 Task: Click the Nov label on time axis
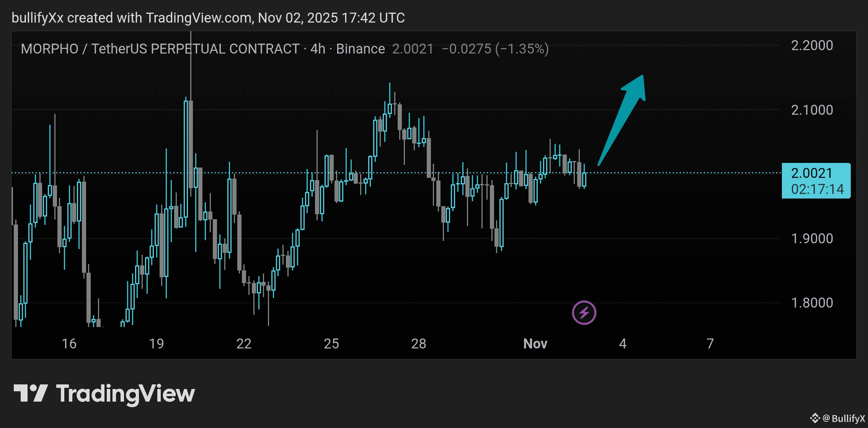coord(535,344)
